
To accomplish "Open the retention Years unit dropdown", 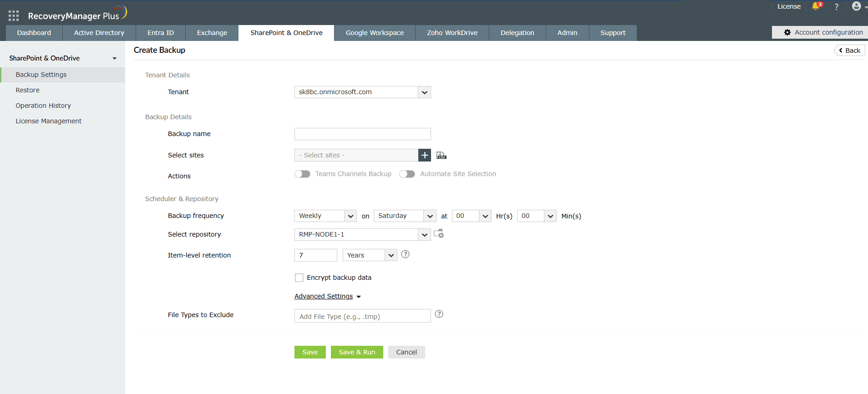I will click(370, 255).
